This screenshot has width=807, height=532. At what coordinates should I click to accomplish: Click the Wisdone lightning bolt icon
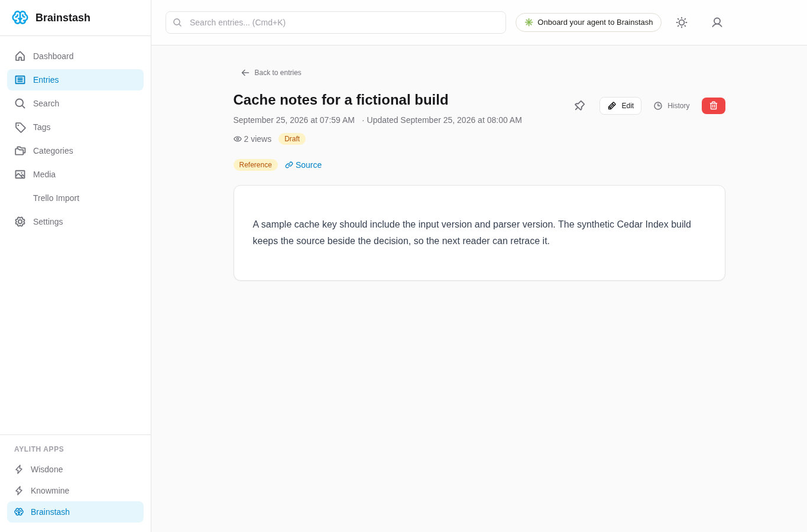(19, 469)
